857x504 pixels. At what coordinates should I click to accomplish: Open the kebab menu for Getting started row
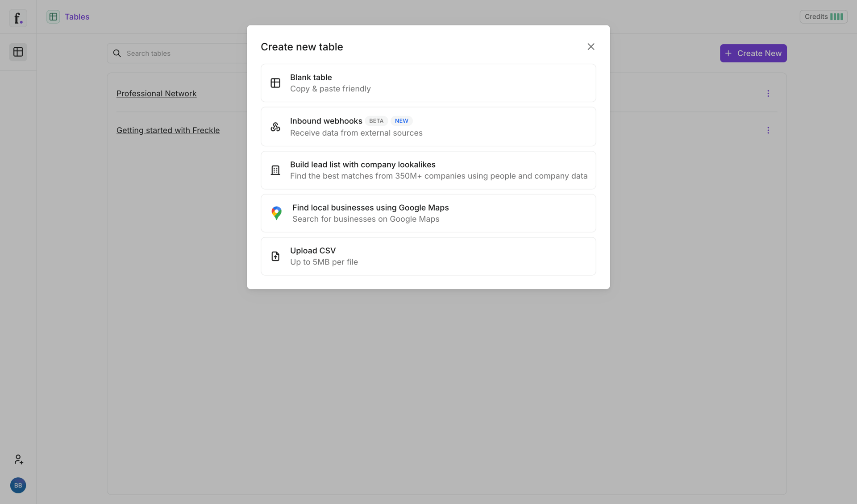[768, 130]
